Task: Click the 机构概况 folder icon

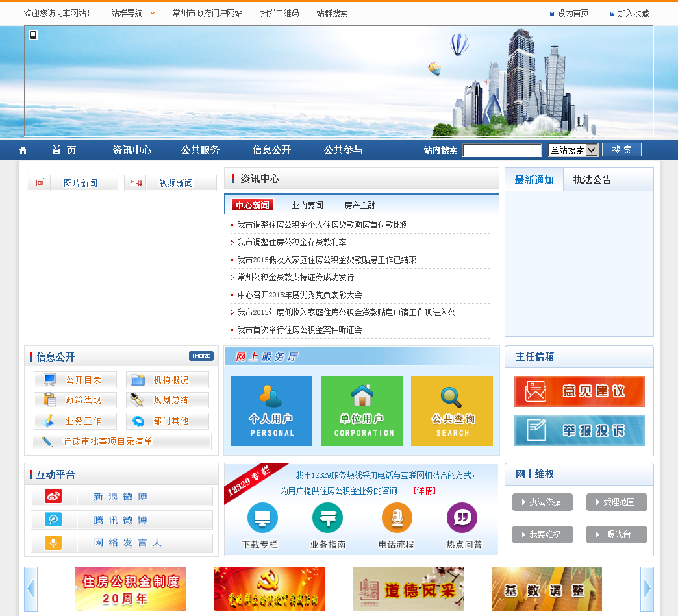Action: click(138, 380)
